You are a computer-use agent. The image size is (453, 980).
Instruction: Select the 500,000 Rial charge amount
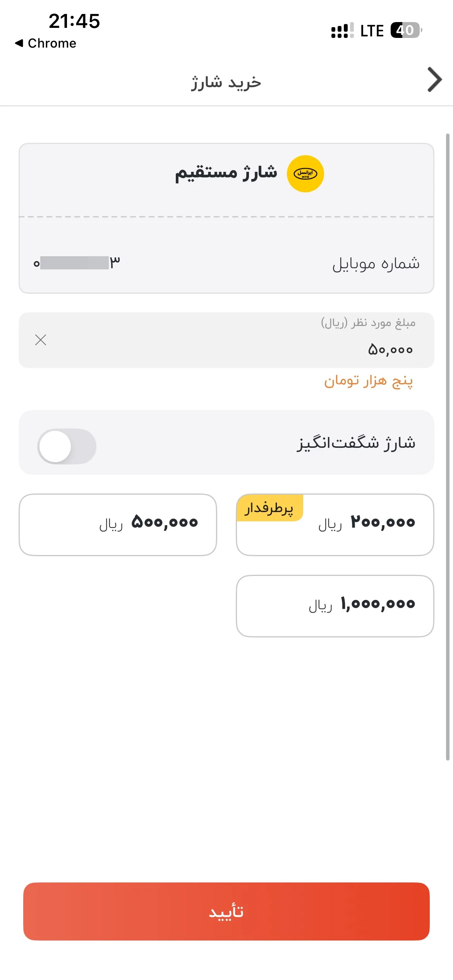pyautogui.click(x=118, y=524)
